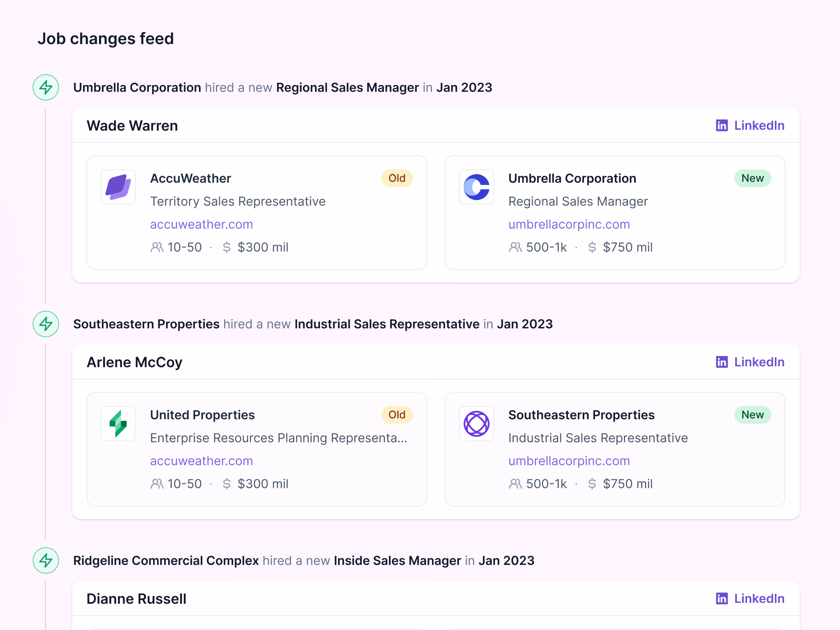Open LinkedIn link for Dianne Russell
Viewport: 840px width, 630px height.
(750, 599)
